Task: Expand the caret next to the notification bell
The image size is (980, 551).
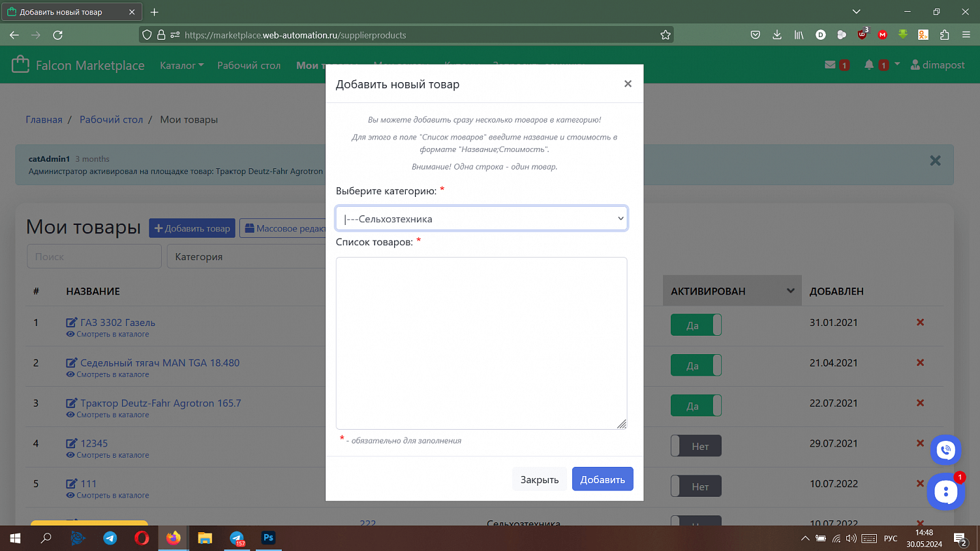Action: click(x=897, y=64)
